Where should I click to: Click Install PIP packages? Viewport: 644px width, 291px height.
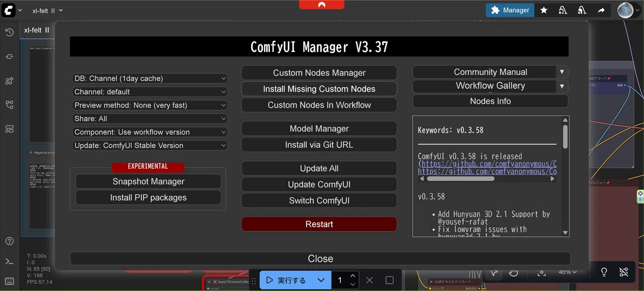pyautogui.click(x=149, y=198)
